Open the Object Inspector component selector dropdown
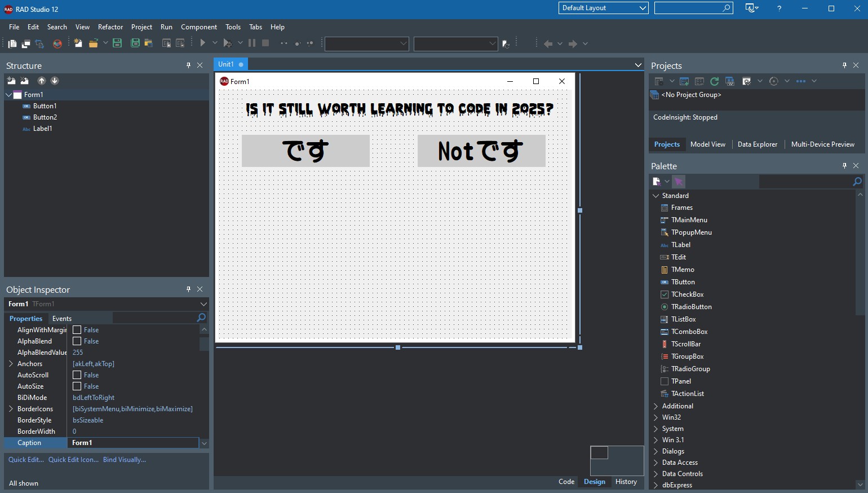 (203, 304)
